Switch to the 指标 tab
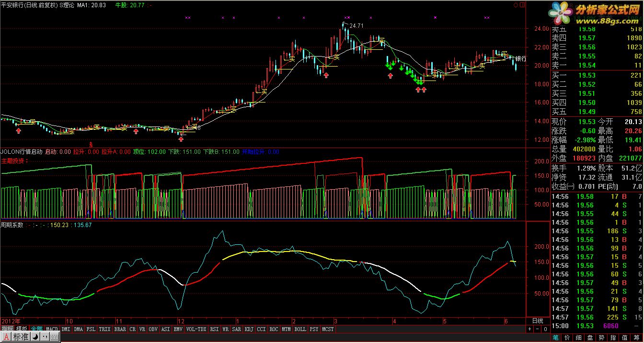Screen dimensions: 644x343 pyautogui.click(x=7, y=329)
